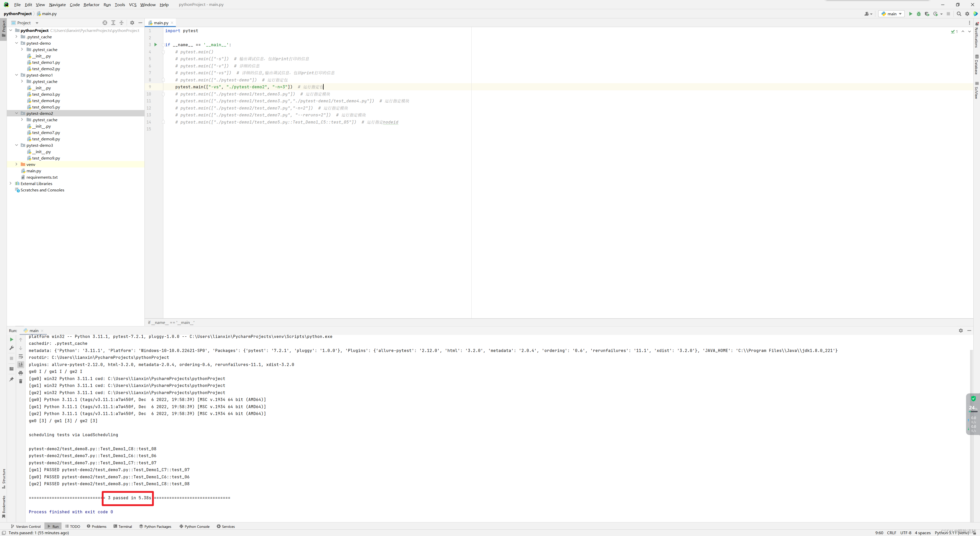Screen dimensions: 980x536
Task: Open the VCS menu
Action: (132, 5)
